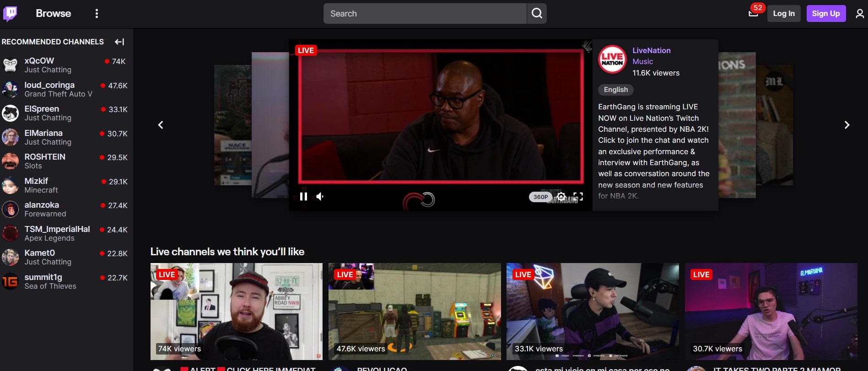Click ElSpreen avatar icon
The image size is (868, 371).
click(x=10, y=113)
